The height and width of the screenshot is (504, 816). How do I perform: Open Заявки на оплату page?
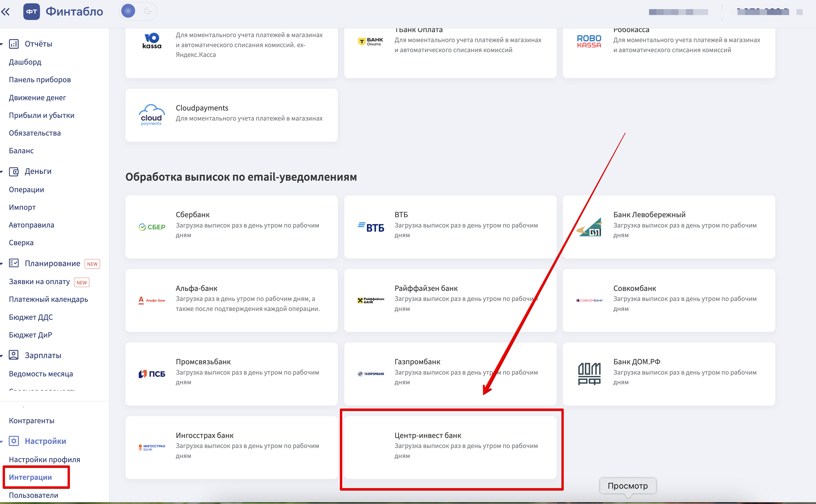[39, 282]
